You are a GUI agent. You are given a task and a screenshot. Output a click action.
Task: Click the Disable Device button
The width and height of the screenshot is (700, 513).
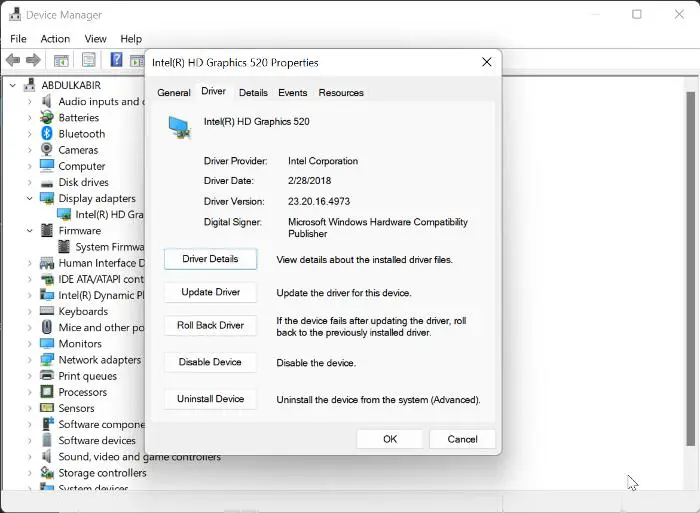(210, 362)
